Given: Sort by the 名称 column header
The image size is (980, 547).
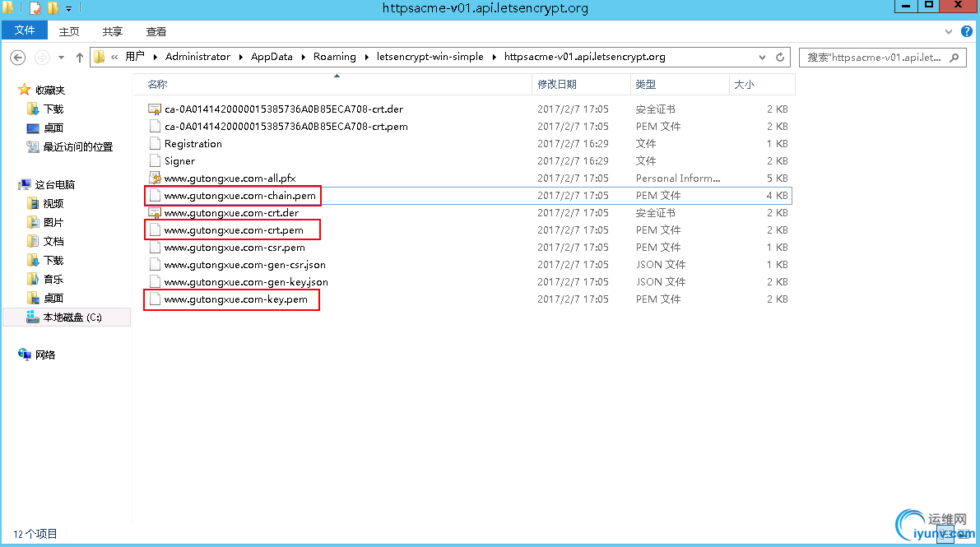Looking at the screenshot, I should pos(332,85).
